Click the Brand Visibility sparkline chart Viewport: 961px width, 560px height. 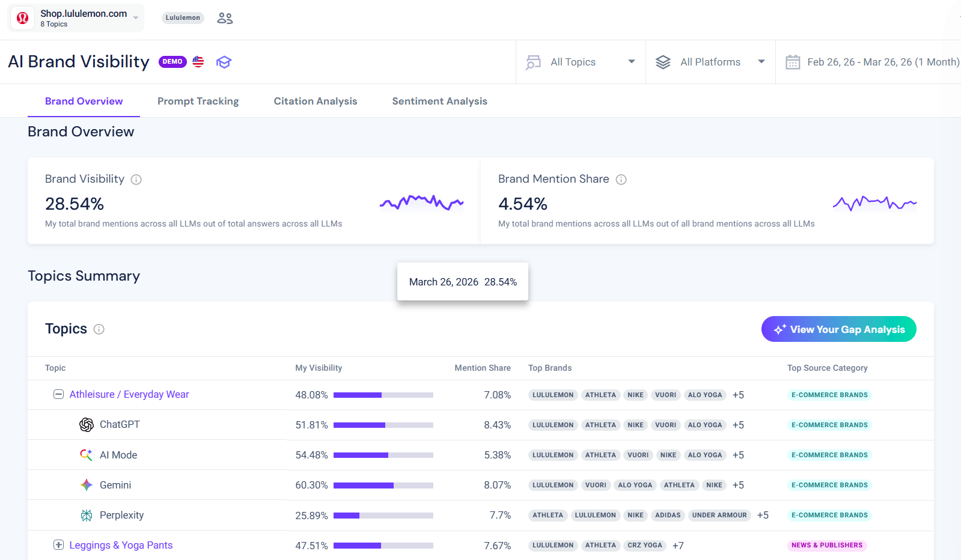(x=421, y=202)
